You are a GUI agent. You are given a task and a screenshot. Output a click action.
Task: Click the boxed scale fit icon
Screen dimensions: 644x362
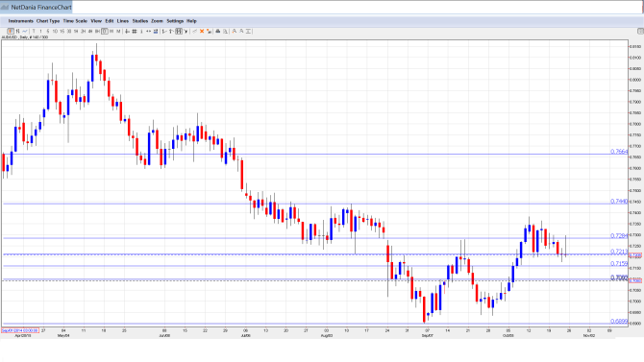(x=179, y=31)
